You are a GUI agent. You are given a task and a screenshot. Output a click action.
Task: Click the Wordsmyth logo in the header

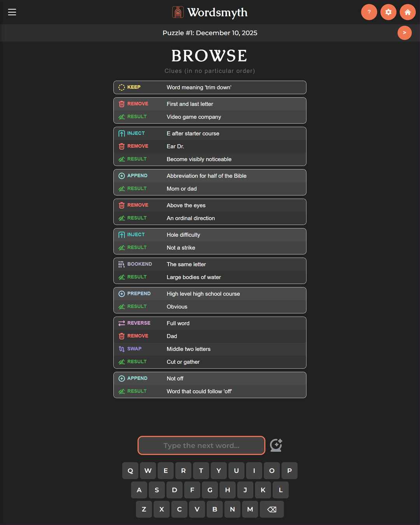(210, 12)
